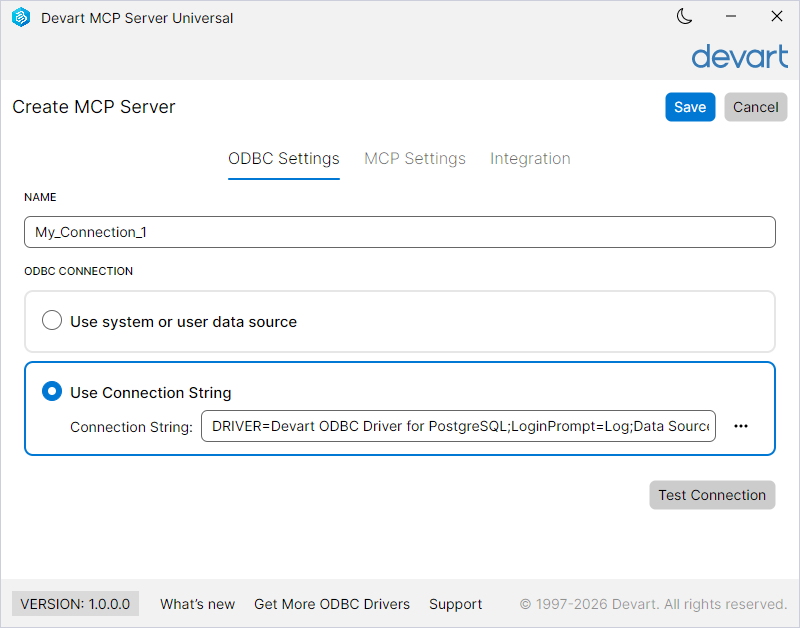
Task: Open the Support link
Action: [x=456, y=604]
